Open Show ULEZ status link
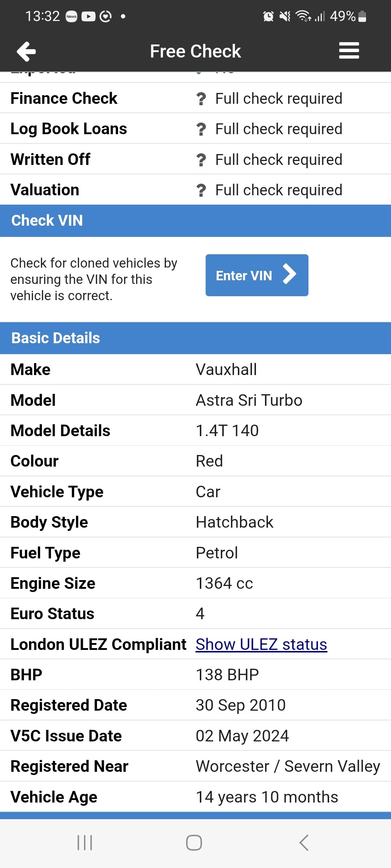Image resolution: width=391 pixels, height=868 pixels. point(261,644)
